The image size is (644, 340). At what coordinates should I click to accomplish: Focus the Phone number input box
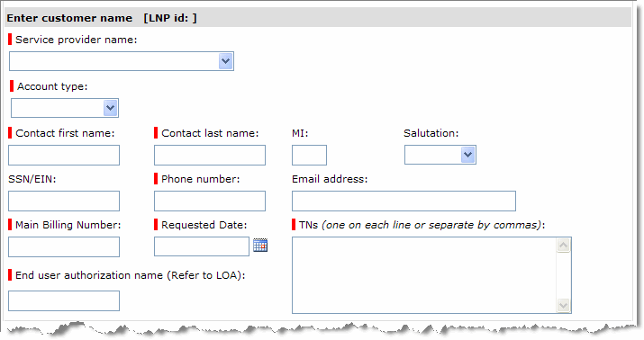click(210, 201)
